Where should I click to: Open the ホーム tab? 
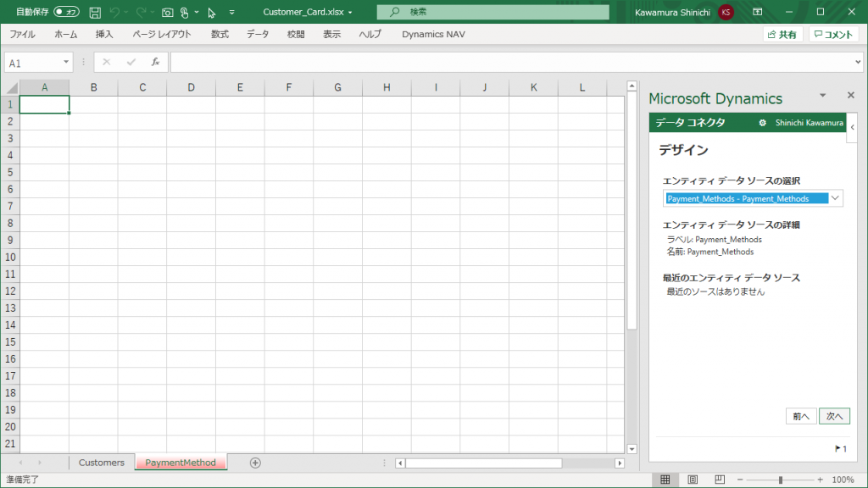point(66,34)
